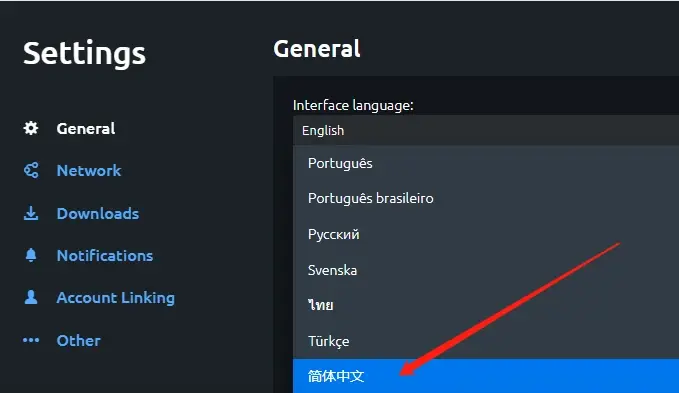The image size is (679, 393).
Task: Show the Other settings section
Action: coord(78,340)
